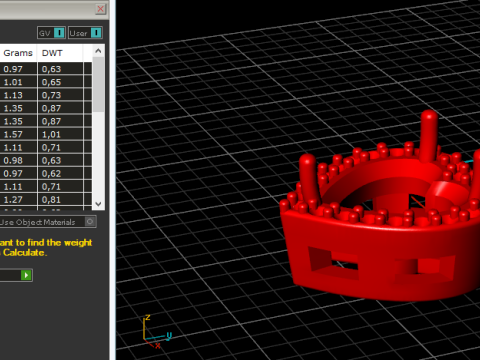
Task: Select the row with 0.97 grams at top
Action: [46, 69]
